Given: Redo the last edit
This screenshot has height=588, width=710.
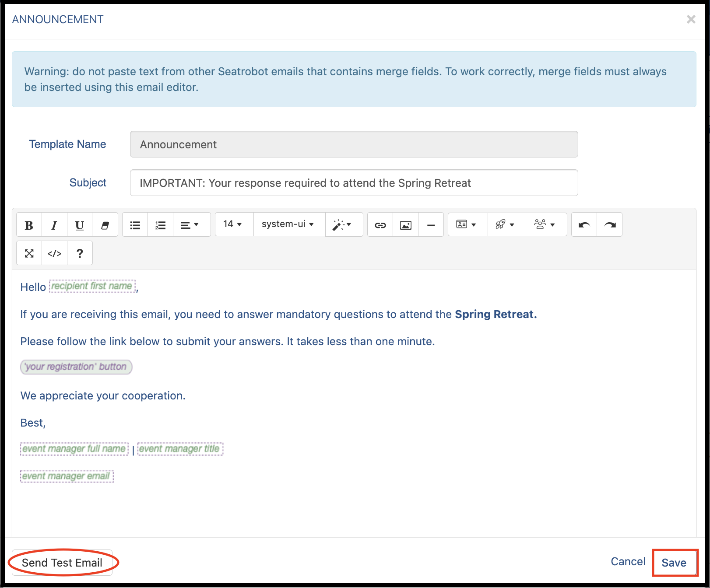Looking at the screenshot, I should [610, 225].
